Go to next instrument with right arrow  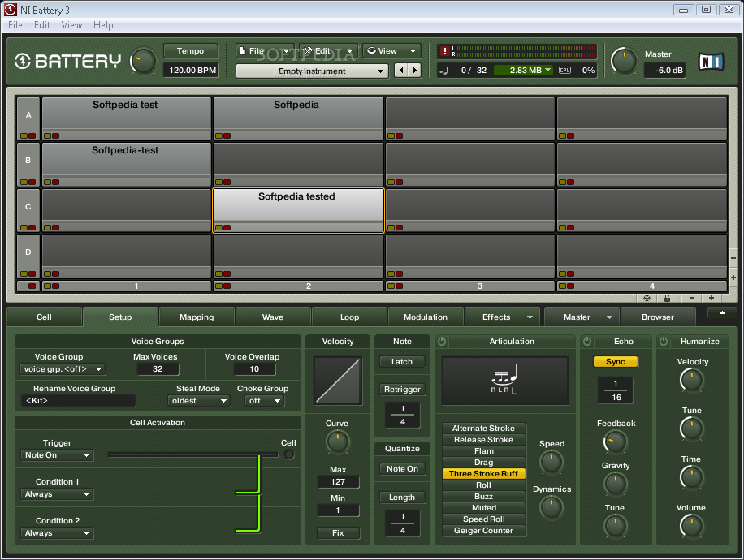pyautogui.click(x=415, y=71)
